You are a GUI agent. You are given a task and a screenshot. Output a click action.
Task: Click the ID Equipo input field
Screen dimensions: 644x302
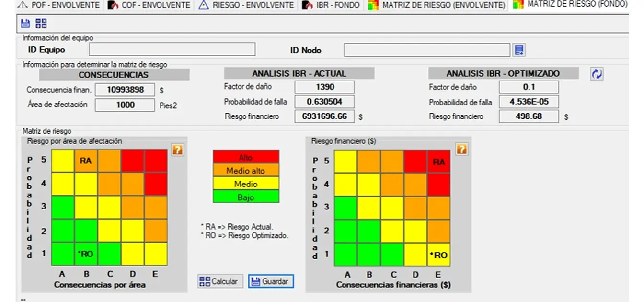pyautogui.click(x=172, y=49)
